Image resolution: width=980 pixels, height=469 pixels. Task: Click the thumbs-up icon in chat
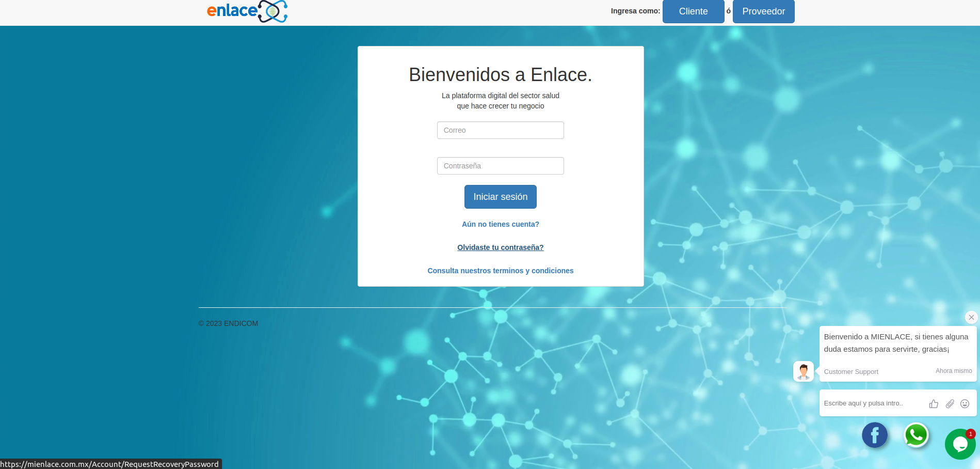tap(934, 404)
